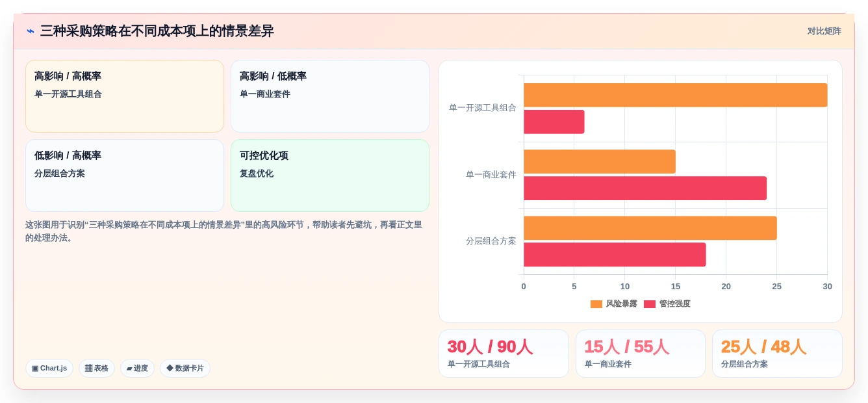Click the Chart.js tag chip
This screenshot has height=403, width=868.
[49, 369]
